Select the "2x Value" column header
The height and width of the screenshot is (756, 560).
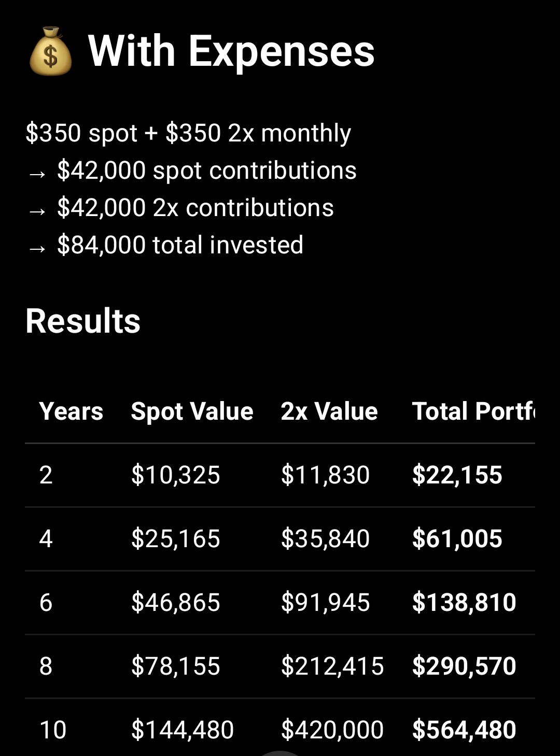[x=329, y=411]
